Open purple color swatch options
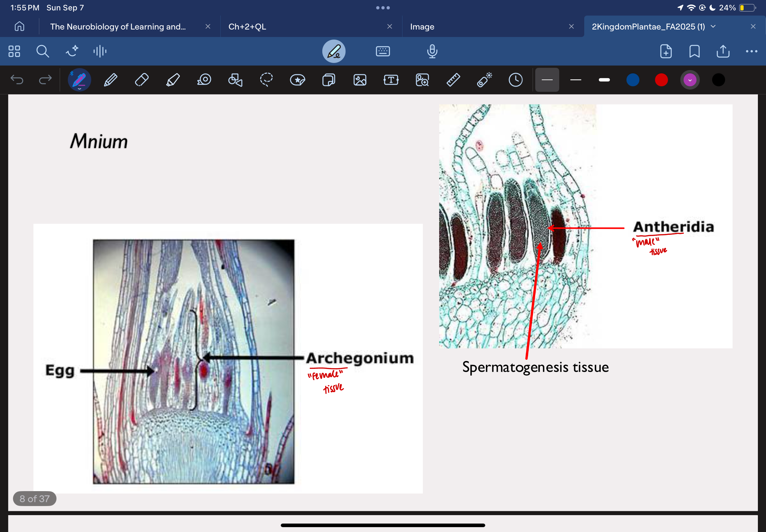Screen dimensions: 766x532 pyautogui.click(x=690, y=80)
